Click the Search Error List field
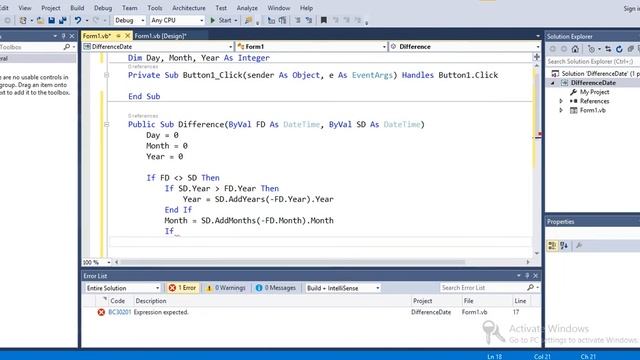Image resolution: width=640 pixels, height=360 pixels. [484, 288]
